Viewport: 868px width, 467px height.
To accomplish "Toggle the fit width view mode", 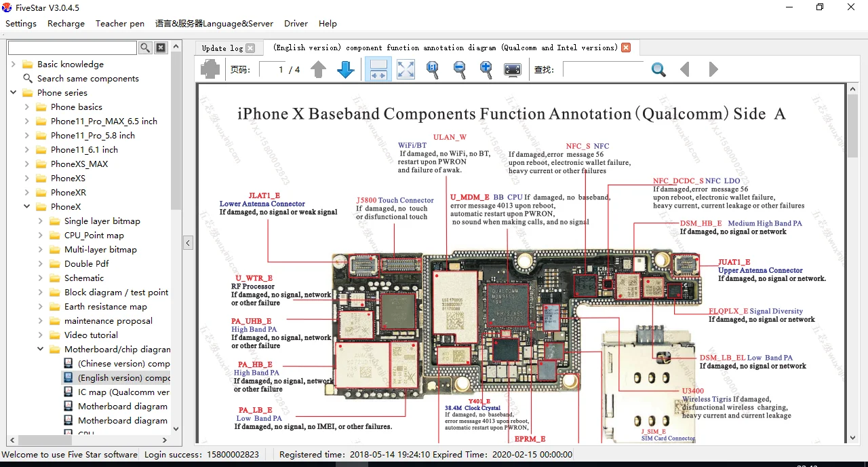I will coord(378,69).
